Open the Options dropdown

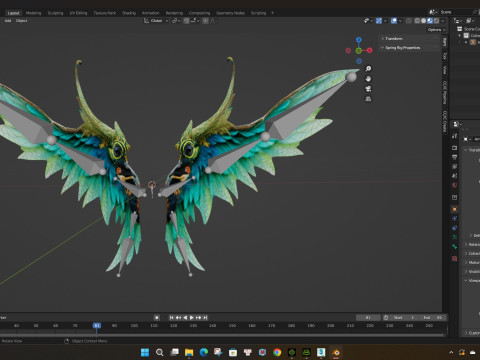(436, 30)
